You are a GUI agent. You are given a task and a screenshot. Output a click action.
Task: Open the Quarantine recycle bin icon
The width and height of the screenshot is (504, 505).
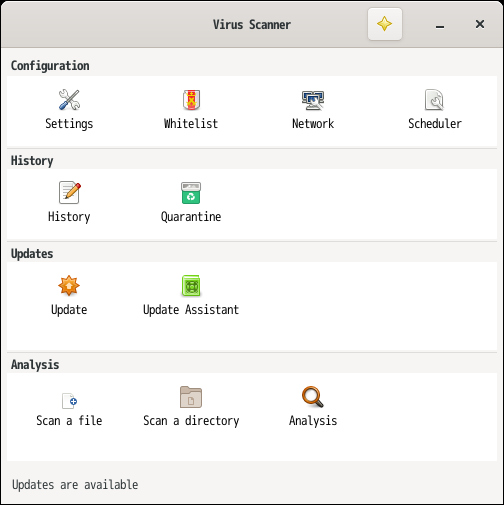(191, 193)
